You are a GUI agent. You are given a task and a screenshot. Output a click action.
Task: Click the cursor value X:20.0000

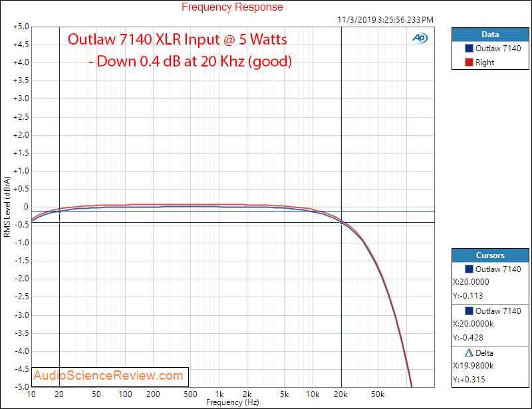[x=471, y=282]
